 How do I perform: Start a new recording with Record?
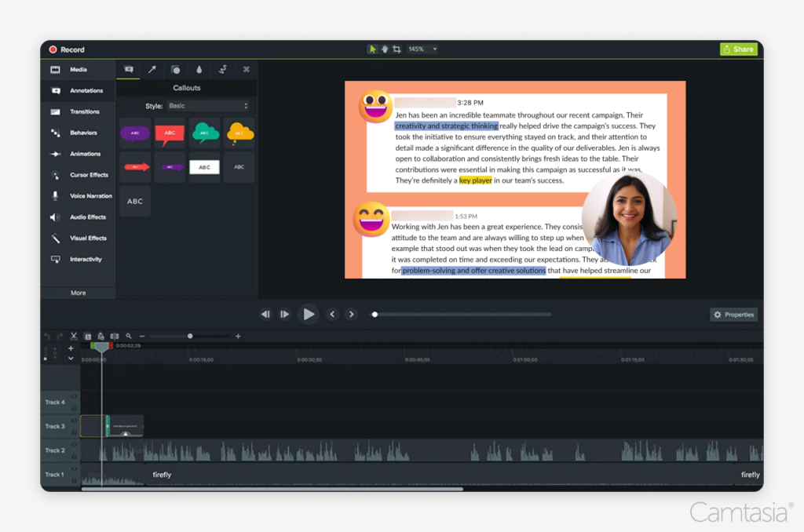[67, 49]
